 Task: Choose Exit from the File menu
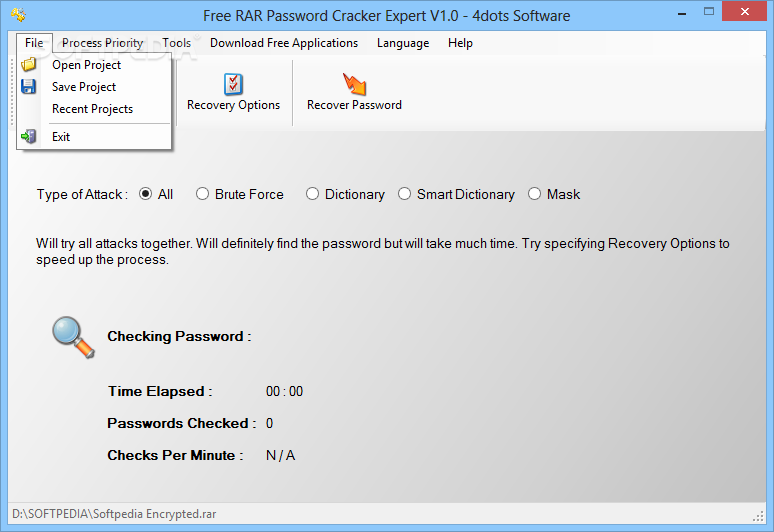[x=94, y=137]
